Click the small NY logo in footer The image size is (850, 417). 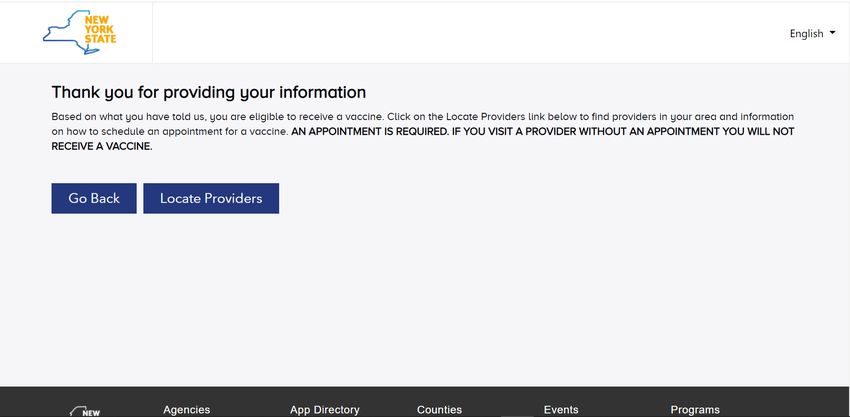point(85,411)
